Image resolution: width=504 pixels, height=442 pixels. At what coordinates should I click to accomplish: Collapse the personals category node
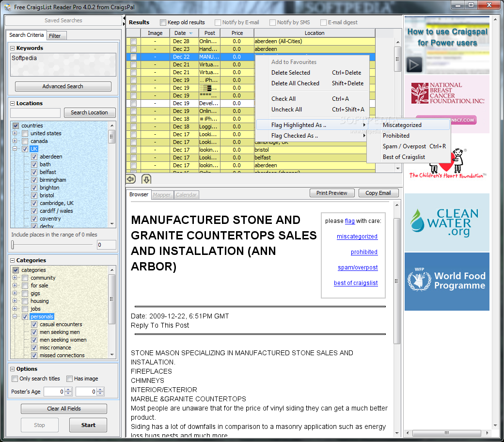(x=15, y=316)
